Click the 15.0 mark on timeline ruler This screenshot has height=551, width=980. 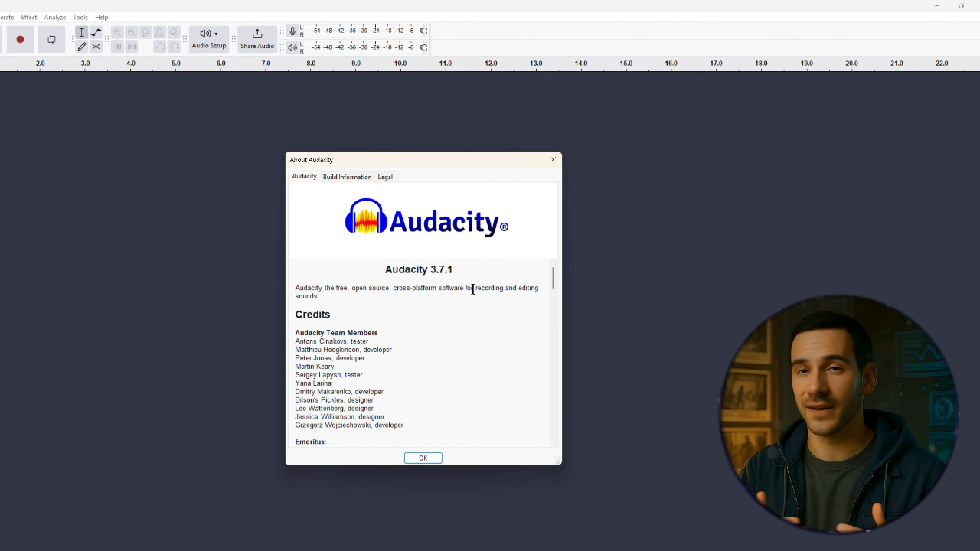tap(626, 64)
